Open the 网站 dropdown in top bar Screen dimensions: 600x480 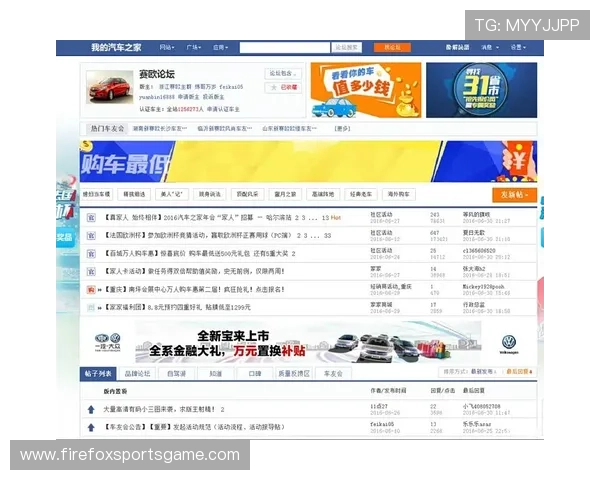[167, 47]
